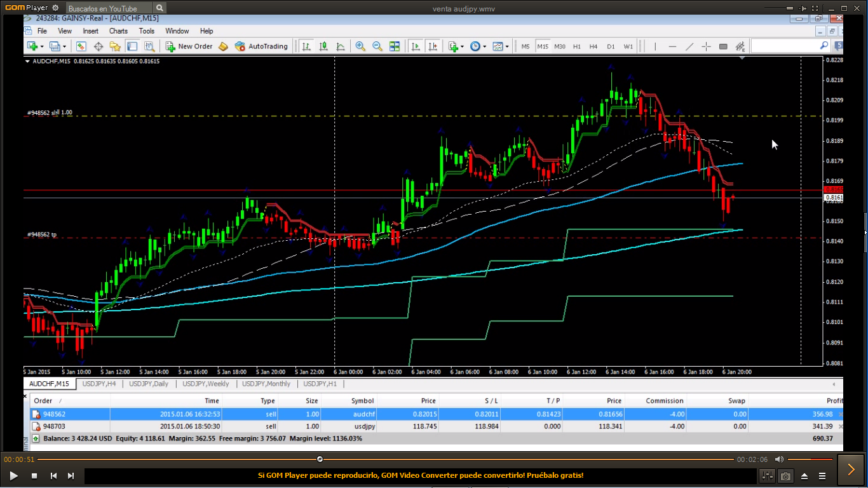Open the New Chart toolbar icon
Screen dimensions: 868x488
click(32, 46)
